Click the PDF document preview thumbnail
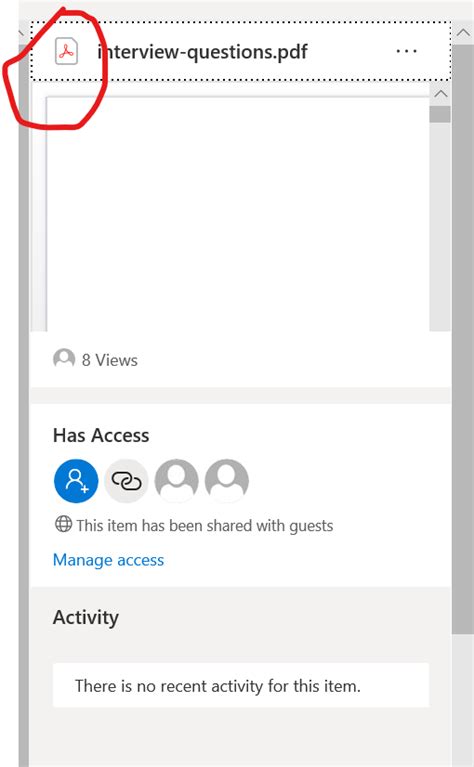Image resolution: width=474 pixels, height=767 pixels. (x=238, y=214)
